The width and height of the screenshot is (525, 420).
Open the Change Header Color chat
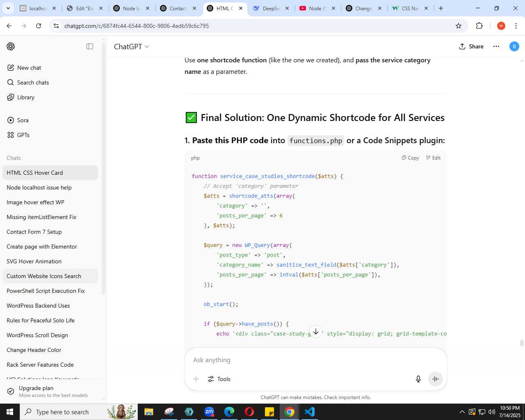tap(50, 350)
